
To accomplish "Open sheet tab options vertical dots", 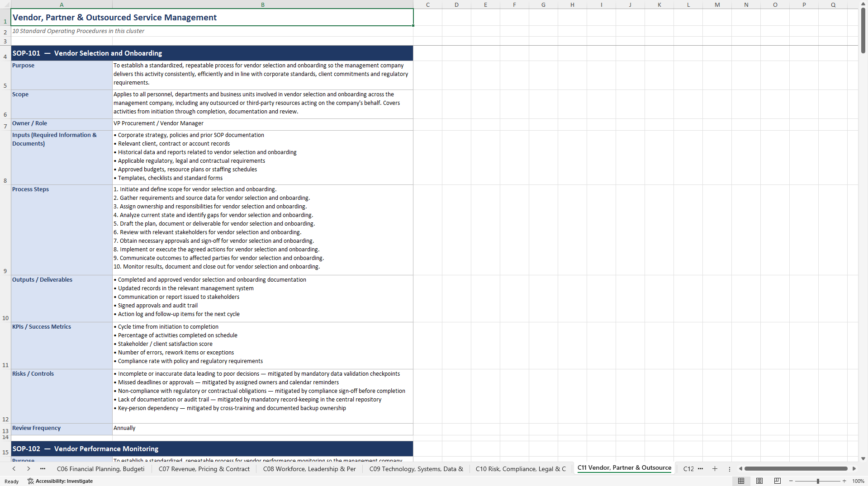I will click(730, 469).
